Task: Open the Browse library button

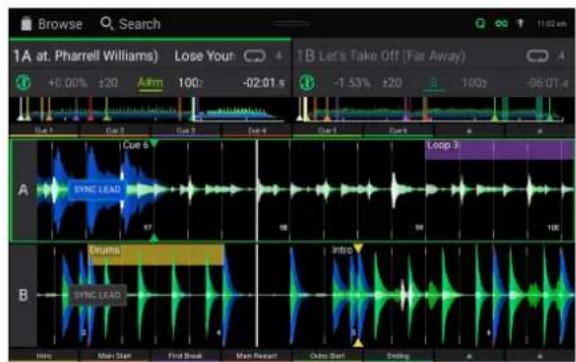Action: pos(51,24)
